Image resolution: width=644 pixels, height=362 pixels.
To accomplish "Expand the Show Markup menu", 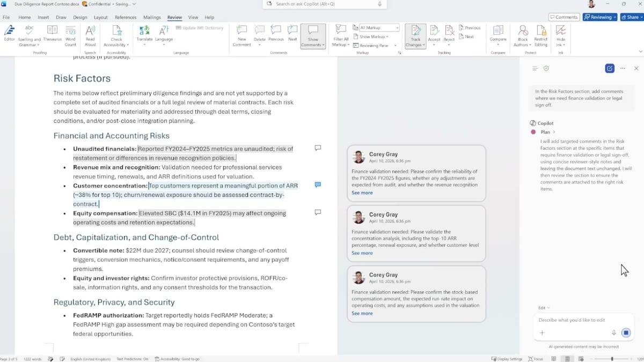I will click(371, 36).
